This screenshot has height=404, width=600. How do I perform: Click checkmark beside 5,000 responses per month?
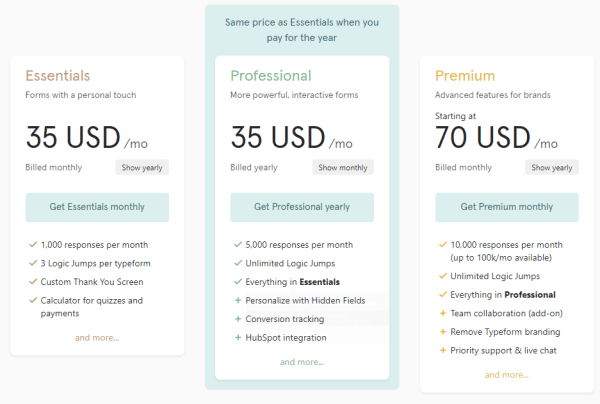tap(238, 244)
